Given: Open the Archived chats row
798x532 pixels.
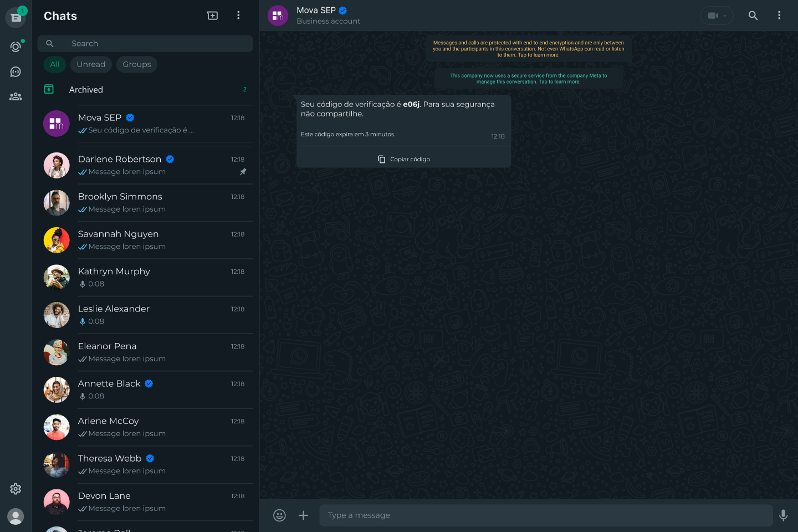Looking at the screenshot, I should [145, 90].
